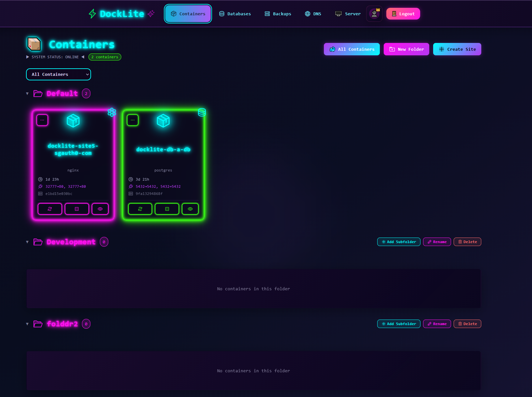Restart the docklite-db-a-db postgres container
This screenshot has width=532, height=397.
pyautogui.click(x=140, y=209)
